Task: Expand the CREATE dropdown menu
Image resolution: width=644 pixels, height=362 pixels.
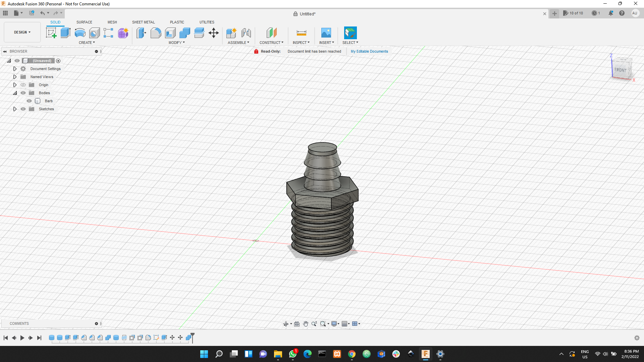Action: click(x=87, y=43)
